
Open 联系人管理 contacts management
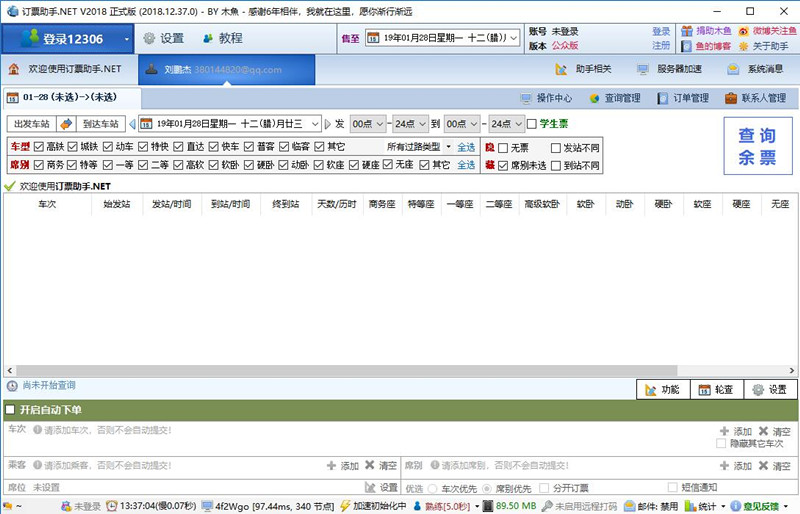click(x=756, y=98)
